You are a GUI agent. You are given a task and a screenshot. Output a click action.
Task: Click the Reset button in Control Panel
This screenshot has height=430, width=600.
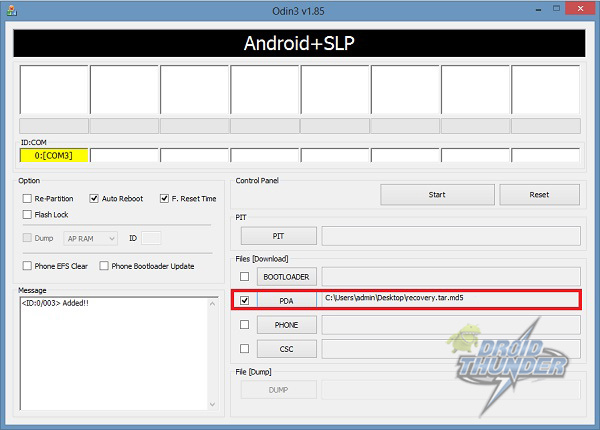(539, 195)
